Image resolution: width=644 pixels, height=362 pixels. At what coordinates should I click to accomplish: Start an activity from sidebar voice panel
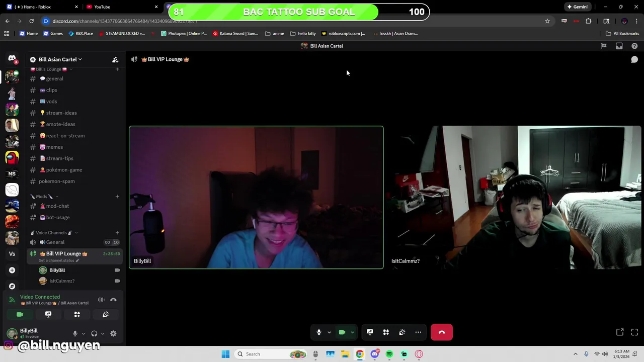(77, 314)
